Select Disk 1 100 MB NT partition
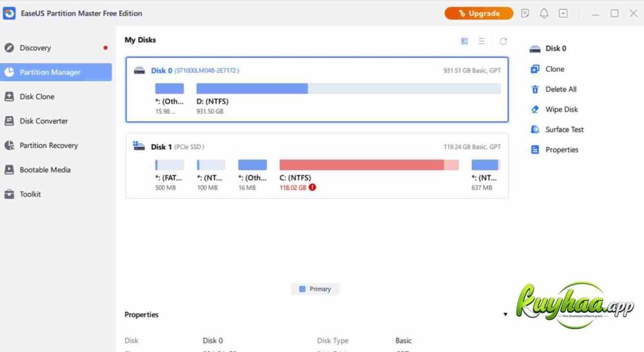This screenshot has height=352, width=644. (x=211, y=165)
